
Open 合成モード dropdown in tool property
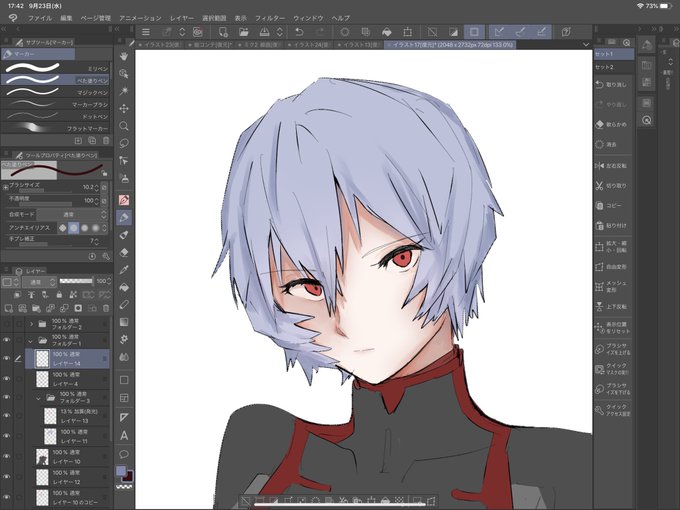coord(72,214)
